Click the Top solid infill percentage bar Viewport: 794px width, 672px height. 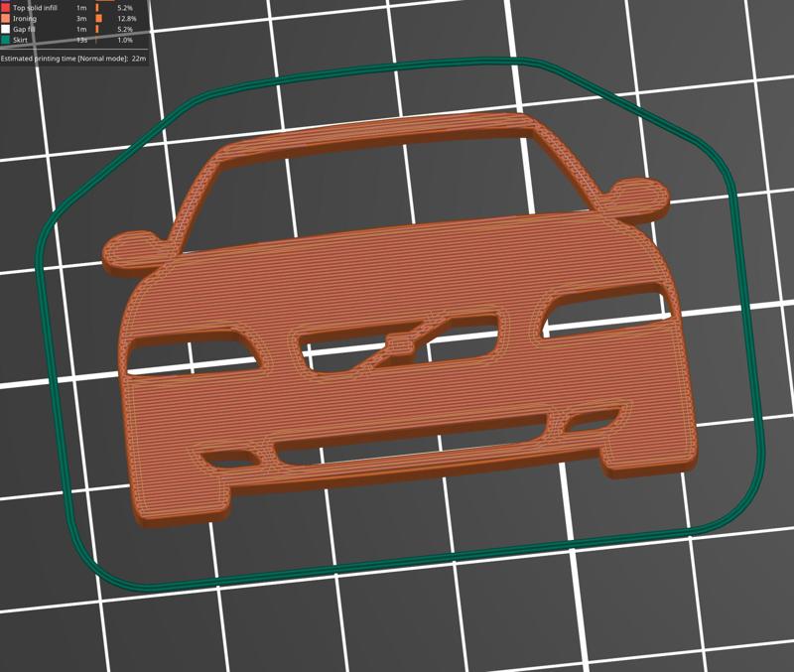tap(97, 8)
